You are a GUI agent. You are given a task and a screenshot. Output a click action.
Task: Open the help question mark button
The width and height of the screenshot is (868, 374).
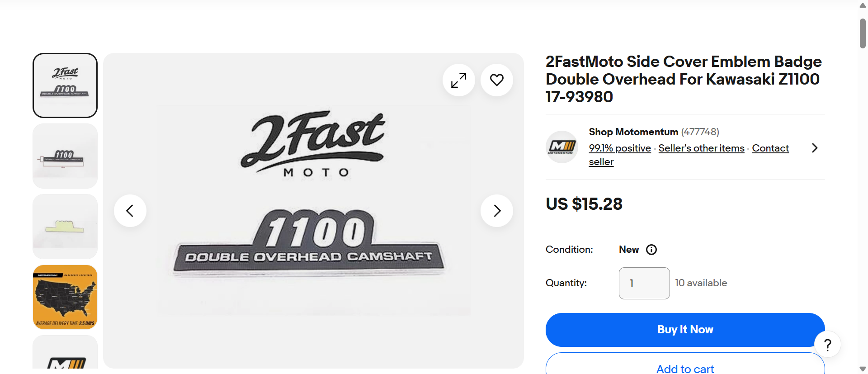pos(827,345)
